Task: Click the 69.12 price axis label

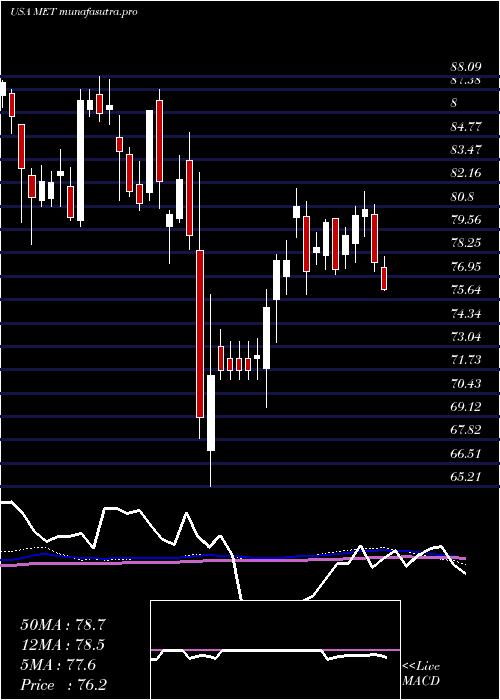Action: [466, 407]
